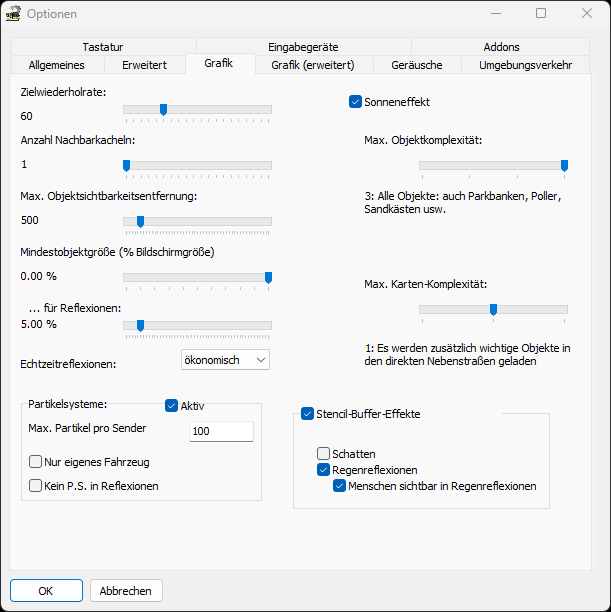Click the Max. Partikel pro Sender field

(221, 431)
